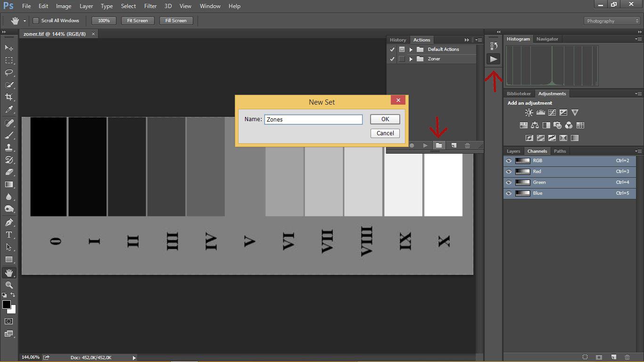Toggle the Zoner action set checkmark
The image size is (644, 362).
(392, 59)
